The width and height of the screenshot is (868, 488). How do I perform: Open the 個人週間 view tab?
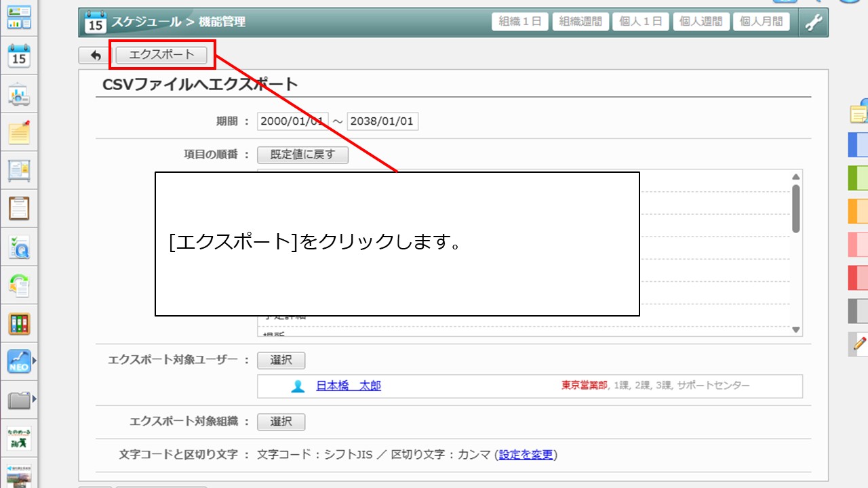pyautogui.click(x=701, y=22)
